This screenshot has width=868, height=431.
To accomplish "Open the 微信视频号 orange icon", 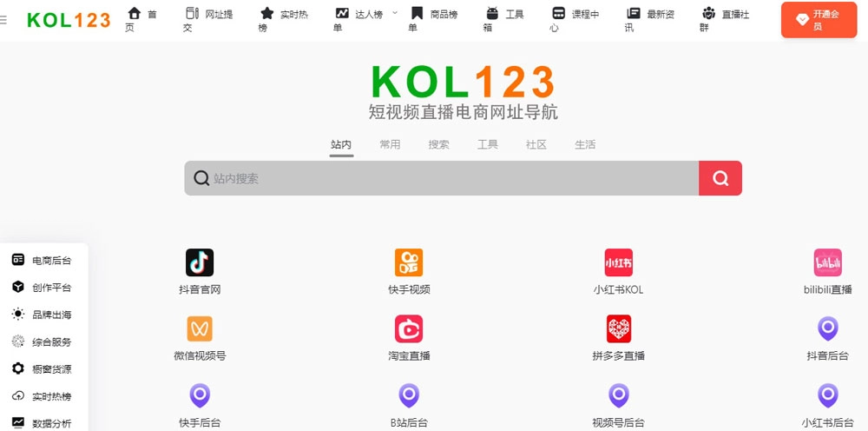I will pos(200,329).
